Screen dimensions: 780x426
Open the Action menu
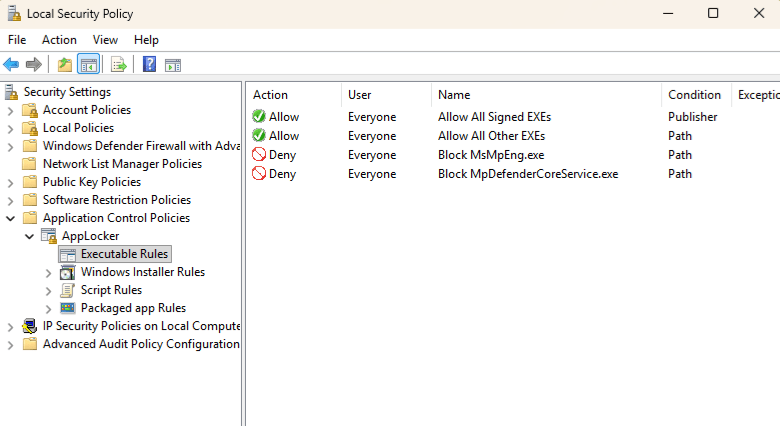tap(59, 40)
